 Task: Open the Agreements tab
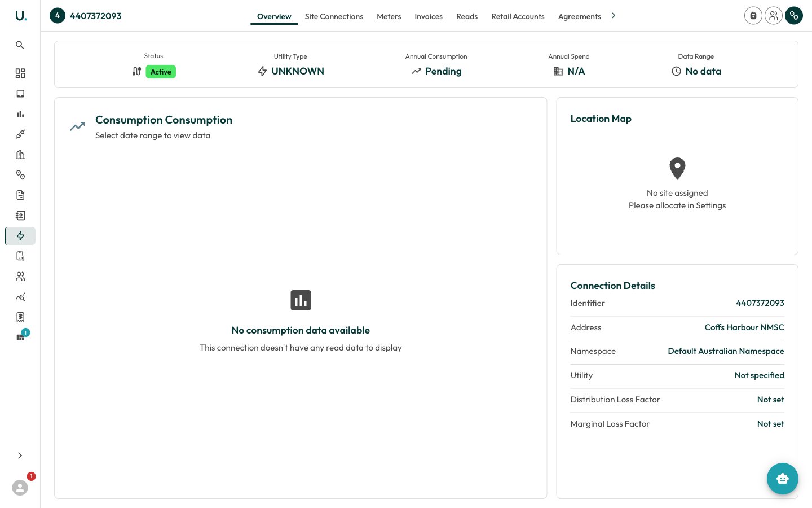tap(580, 16)
